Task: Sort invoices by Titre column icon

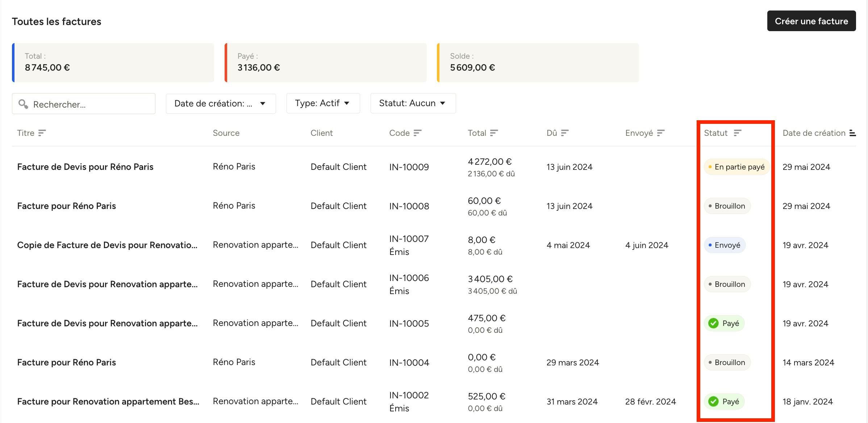Action: click(x=42, y=133)
